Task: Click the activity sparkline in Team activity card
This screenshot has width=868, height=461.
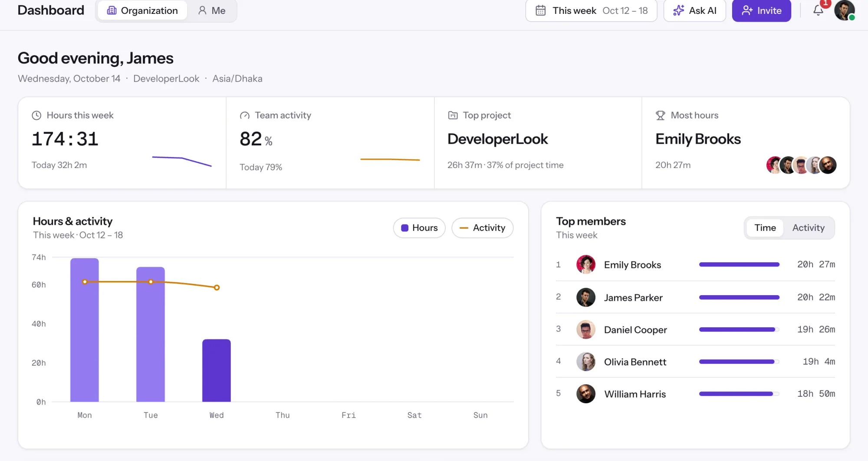Action: (390, 159)
